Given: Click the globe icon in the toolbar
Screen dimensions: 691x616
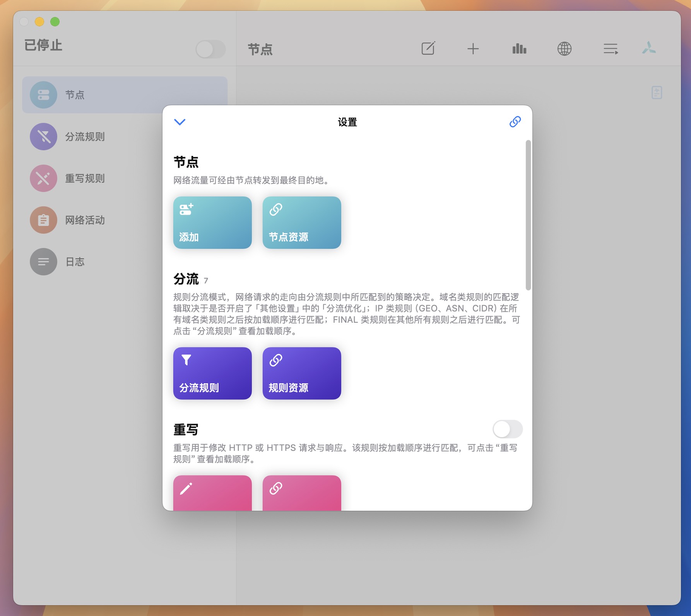Looking at the screenshot, I should (x=565, y=49).
